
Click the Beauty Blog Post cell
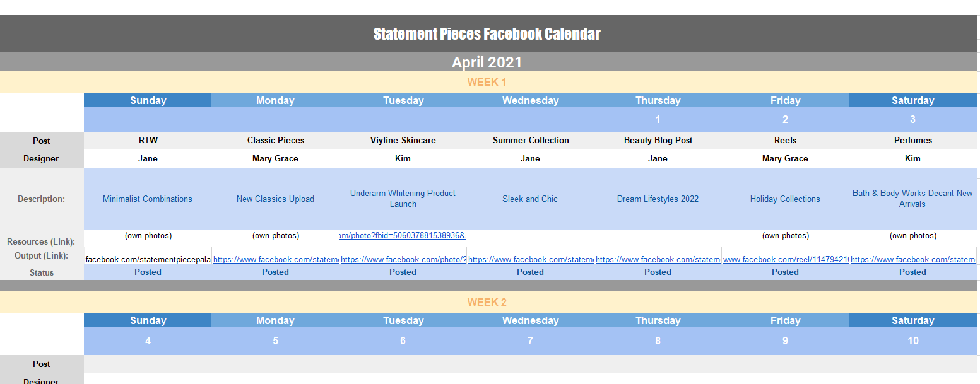(x=658, y=141)
